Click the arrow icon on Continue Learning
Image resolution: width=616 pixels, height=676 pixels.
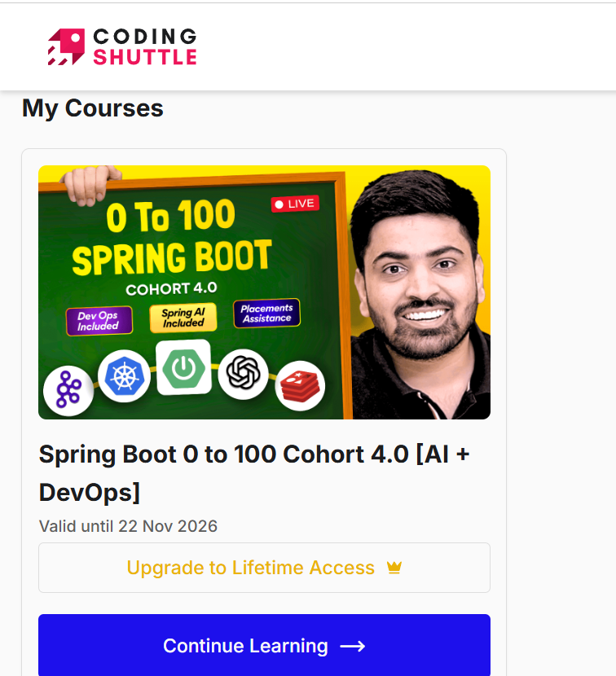[353, 646]
